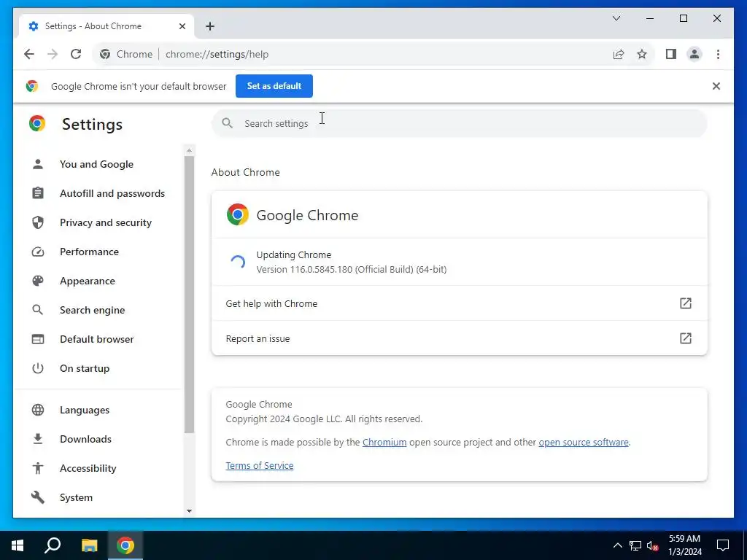This screenshot has width=747, height=560.
Task: Click the On startup power icon
Action: coord(38,368)
